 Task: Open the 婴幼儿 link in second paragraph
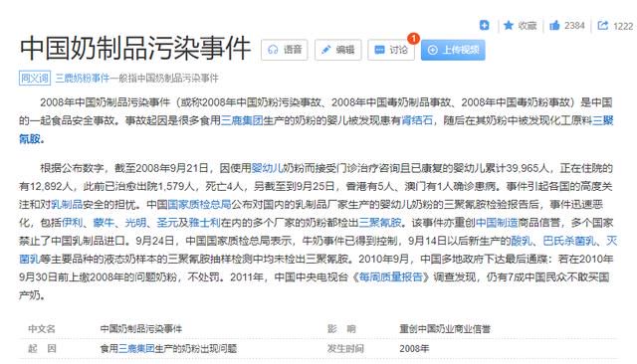[267, 168]
